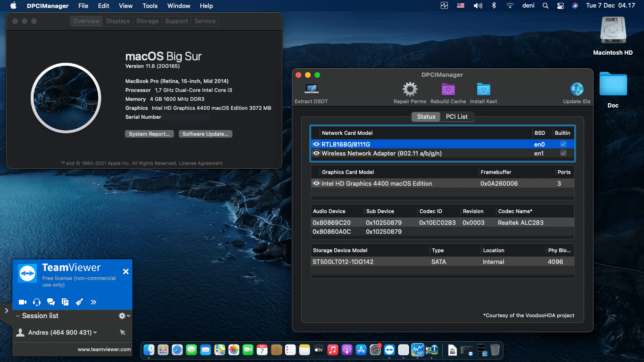This screenshot has height=362, width=644.
Task: Select the Status tab in DPCIManager
Action: click(426, 116)
